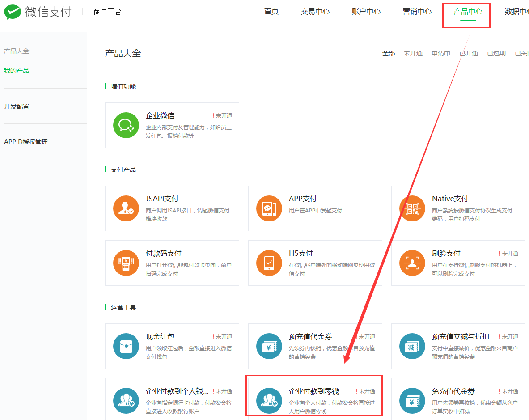Click the Native支付 QR code icon
The height and width of the screenshot is (420, 529).
(412, 208)
